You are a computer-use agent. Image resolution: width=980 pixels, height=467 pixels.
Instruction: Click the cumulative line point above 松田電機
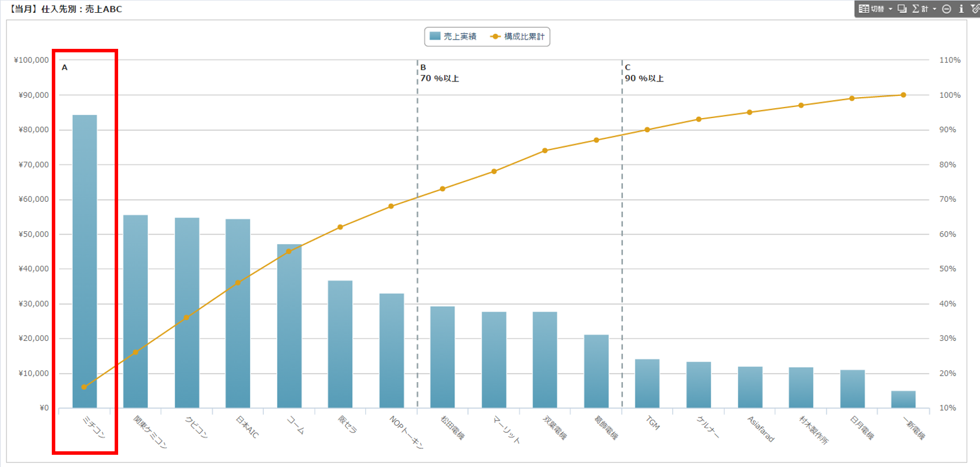click(x=443, y=189)
